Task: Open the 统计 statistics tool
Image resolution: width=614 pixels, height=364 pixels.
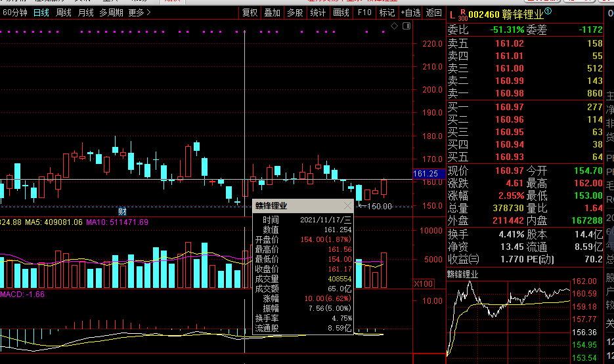Action: click(x=318, y=13)
